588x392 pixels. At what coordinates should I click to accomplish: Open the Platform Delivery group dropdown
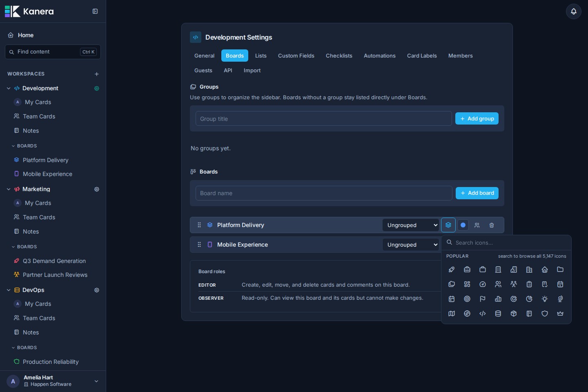pyautogui.click(x=411, y=225)
